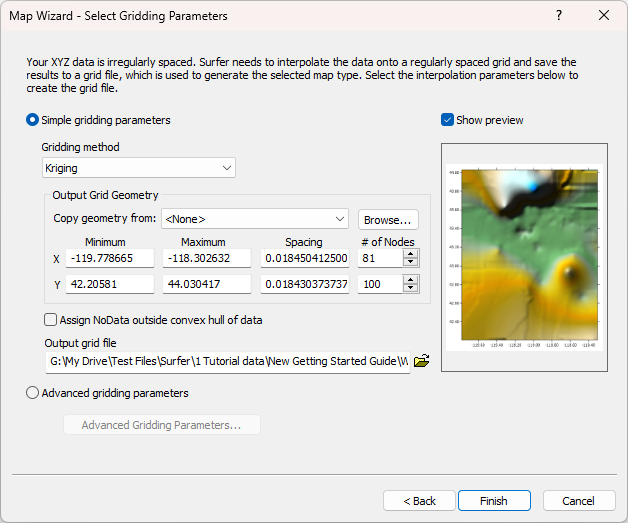The width and height of the screenshot is (628, 523).
Task: Click the Gridding method label
Action: click(81, 147)
